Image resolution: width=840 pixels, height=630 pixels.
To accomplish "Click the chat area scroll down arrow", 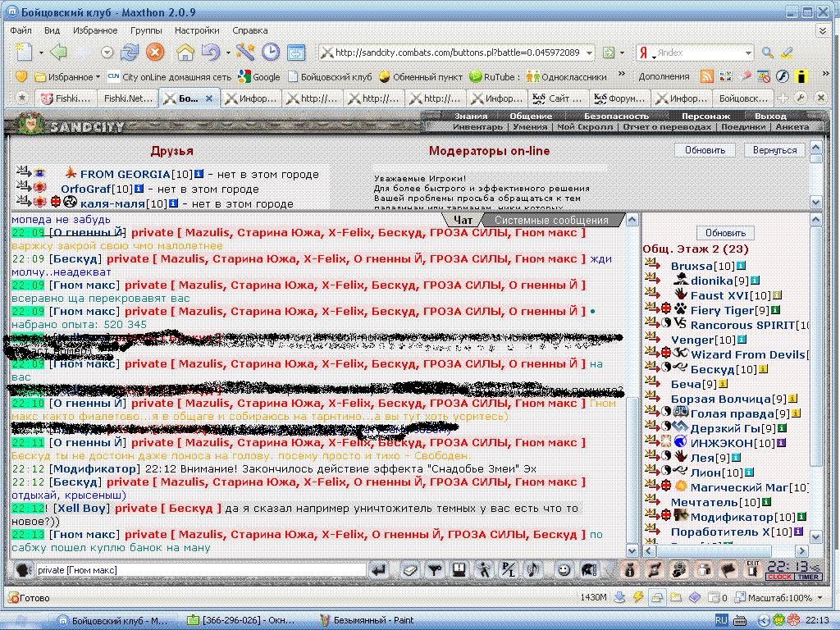I will pos(632,550).
